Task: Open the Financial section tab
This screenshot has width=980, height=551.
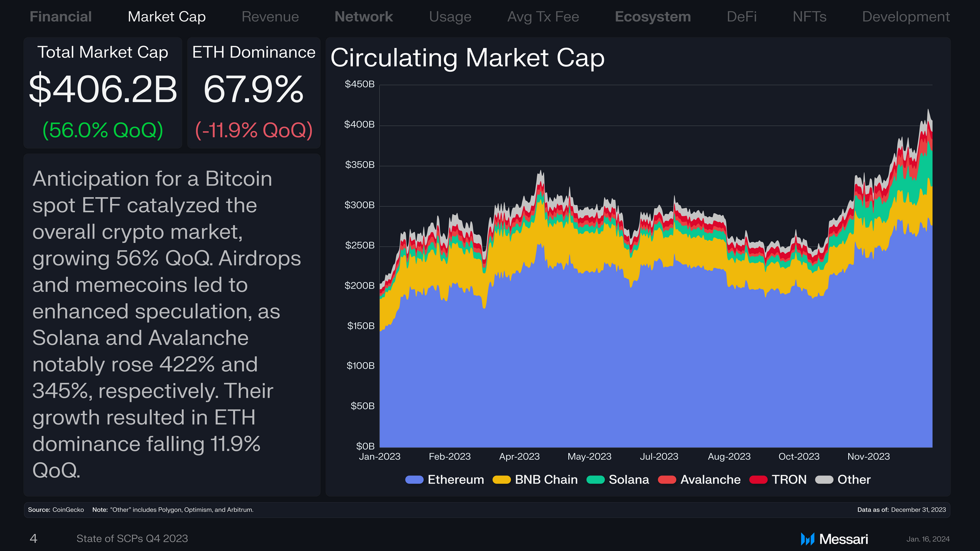Action: click(x=61, y=17)
